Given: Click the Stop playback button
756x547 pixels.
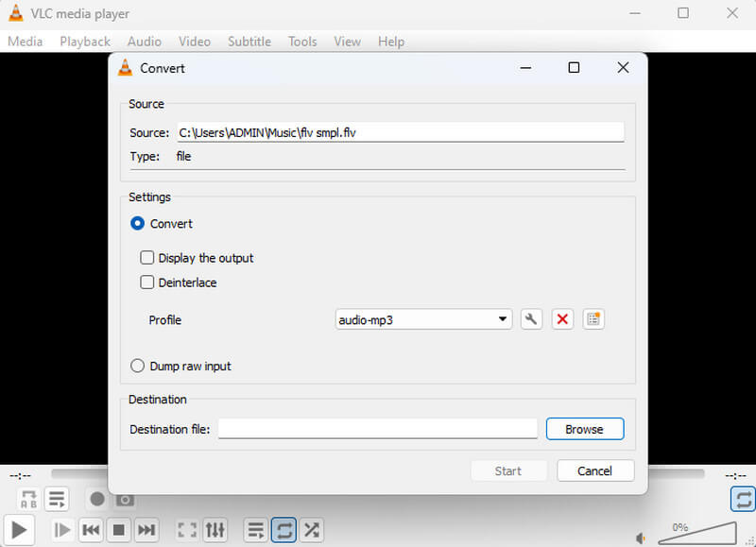Looking at the screenshot, I should point(119,530).
